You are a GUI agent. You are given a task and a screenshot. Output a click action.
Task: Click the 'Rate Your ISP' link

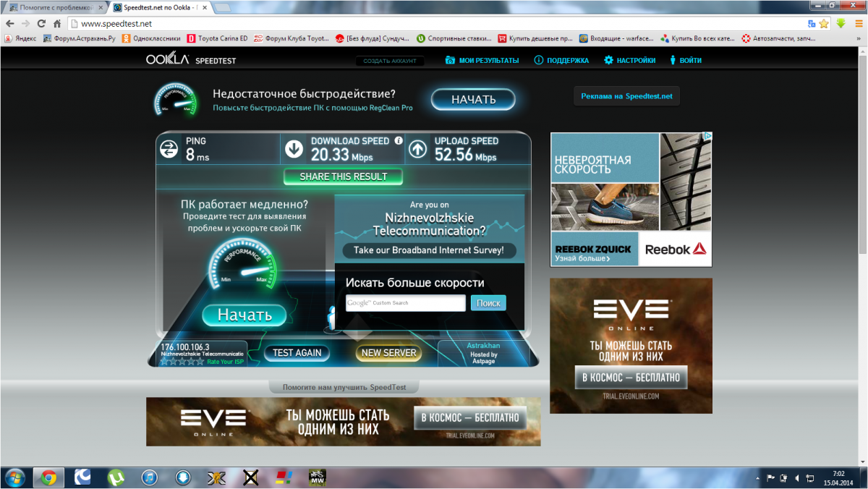tap(224, 362)
